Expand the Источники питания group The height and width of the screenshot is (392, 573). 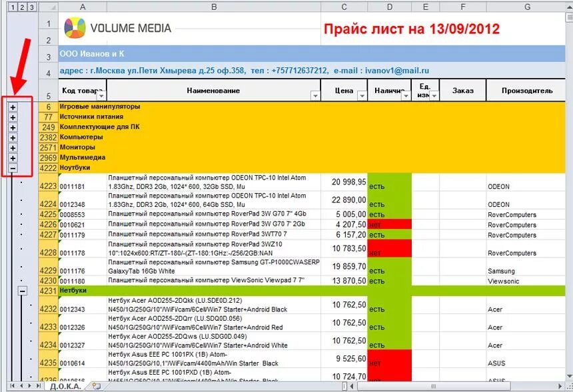pos(13,117)
